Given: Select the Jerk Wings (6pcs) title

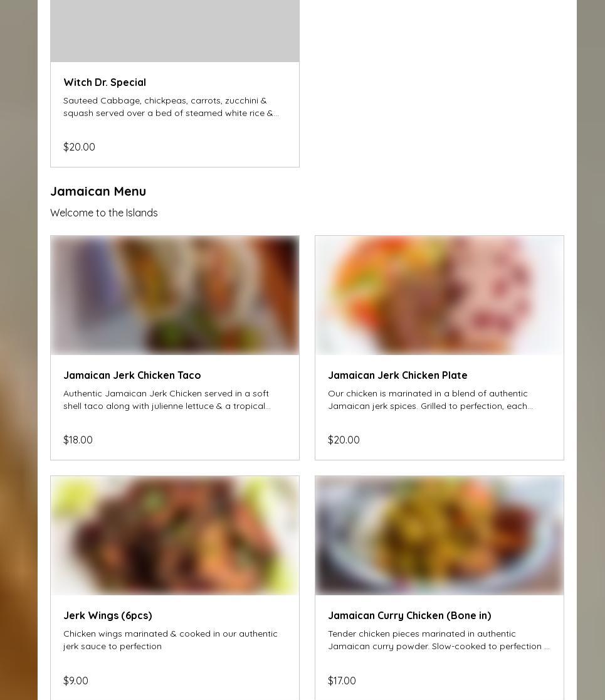Looking at the screenshot, I should coord(108,615).
